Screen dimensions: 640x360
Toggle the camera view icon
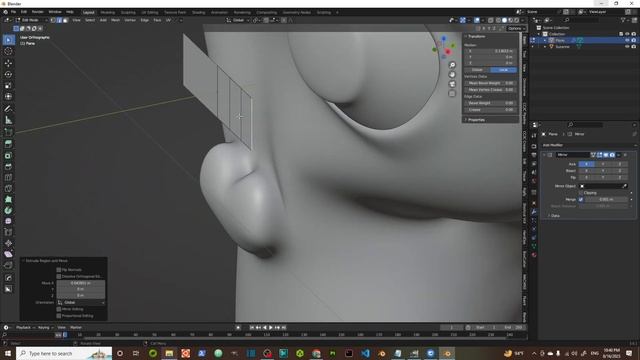pos(452,84)
